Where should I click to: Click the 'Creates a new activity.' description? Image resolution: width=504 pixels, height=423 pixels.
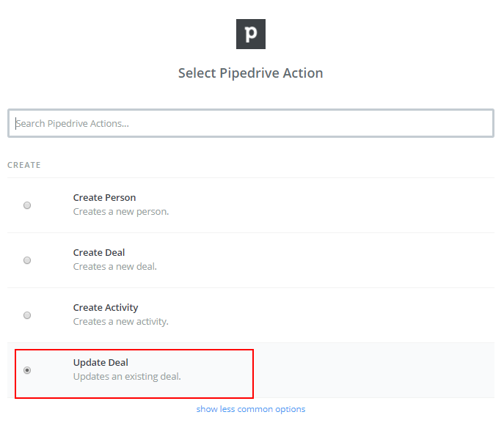click(x=121, y=322)
